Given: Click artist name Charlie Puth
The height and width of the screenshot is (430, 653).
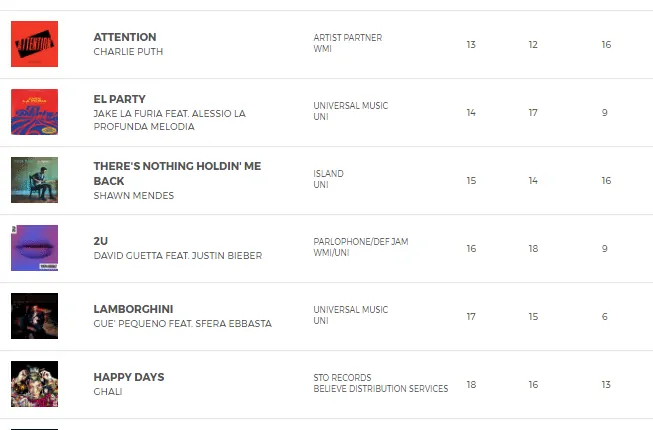Looking at the screenshot, I should pos(128,52).
